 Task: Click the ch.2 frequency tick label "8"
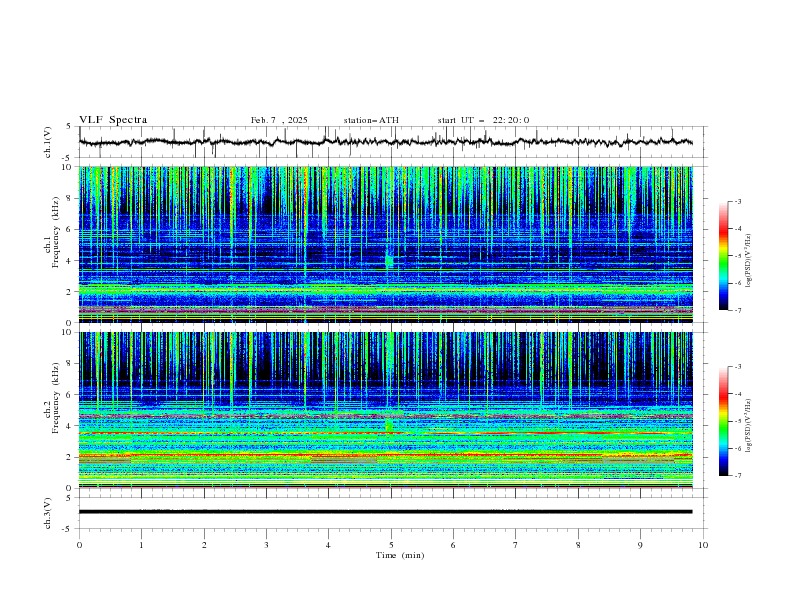pyautogui.click(x=70, y=364)
